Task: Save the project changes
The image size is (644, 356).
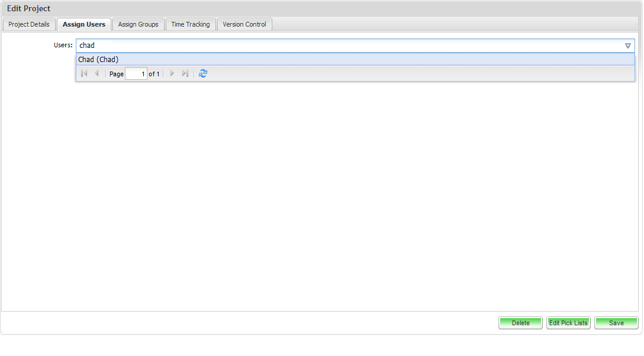Action: (x=616, y=323)
